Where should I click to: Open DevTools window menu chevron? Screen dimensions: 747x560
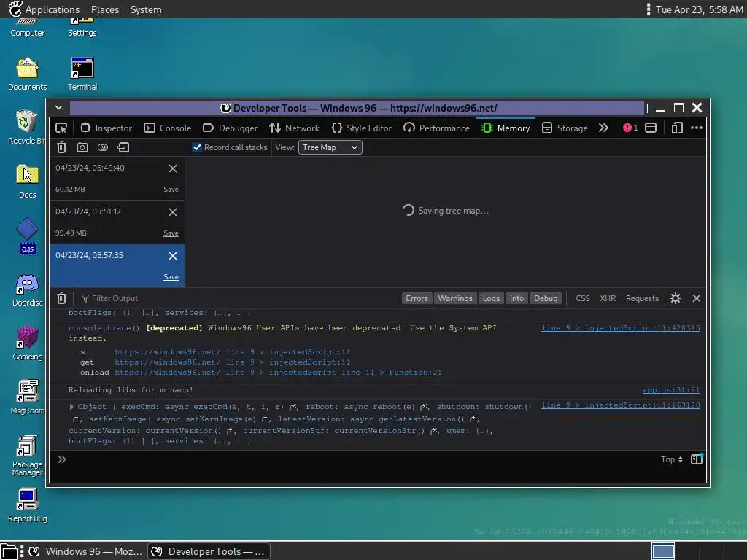tap(59, 108)
